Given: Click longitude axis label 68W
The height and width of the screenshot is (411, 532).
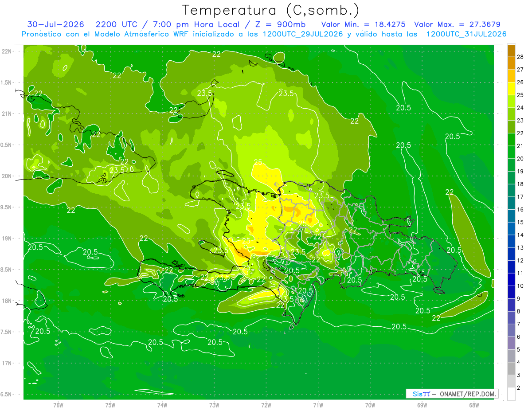Looking at the screenshot, I should tap(473, 405).
